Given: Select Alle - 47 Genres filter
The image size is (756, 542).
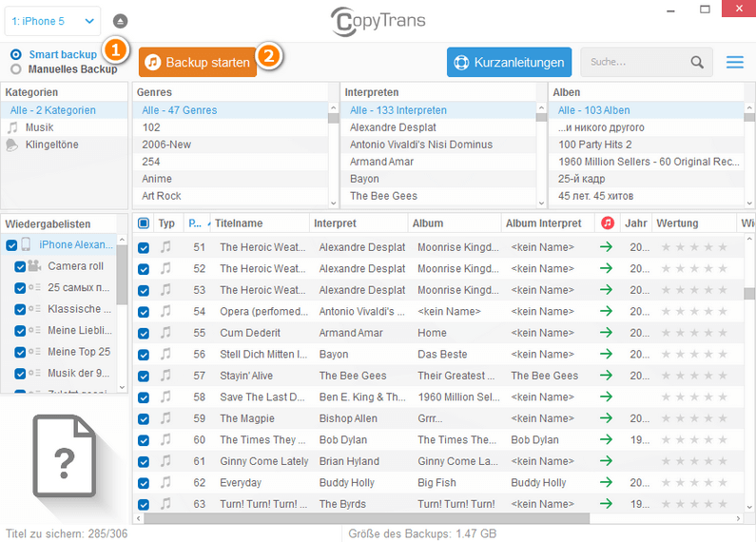Looking at the screenshot, I should (x=230, y=110).
